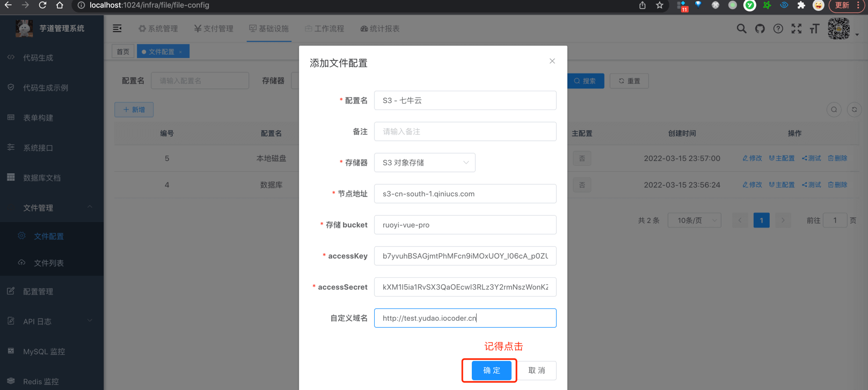Open 文件列表 in the sidebar

(x=49, y=263)
